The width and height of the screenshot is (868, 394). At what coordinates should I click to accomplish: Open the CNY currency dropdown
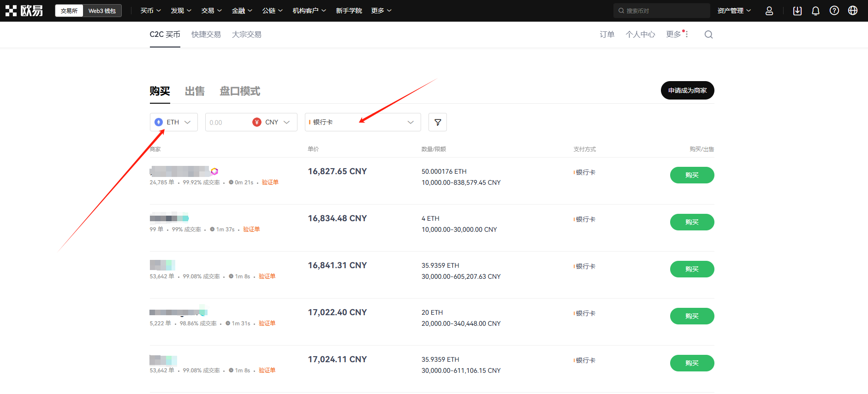pos(271,122)
